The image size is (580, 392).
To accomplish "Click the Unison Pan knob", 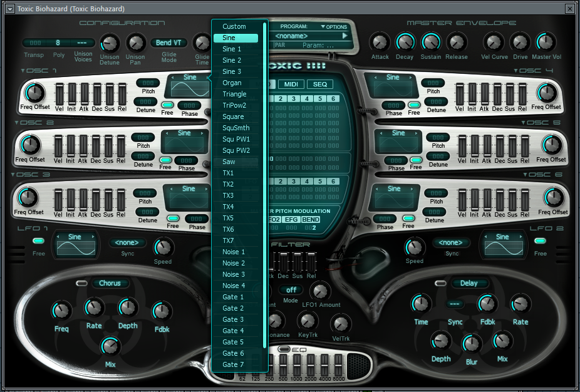I will pyautogui.click(x=136, y=43).
